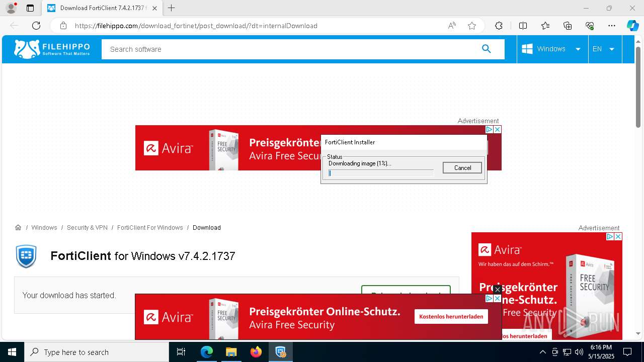The image size is (644, 362).
Task: Close the bottom Avira banner ad
Action: click(497, 299)
